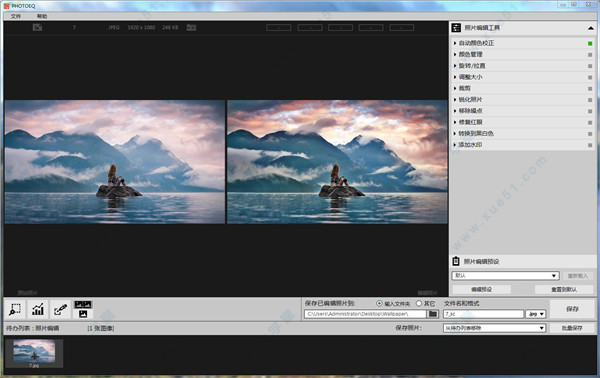The image size is (600, 378).
Task: Click the [1 张图像] queue count text
Action: (101, 328)
